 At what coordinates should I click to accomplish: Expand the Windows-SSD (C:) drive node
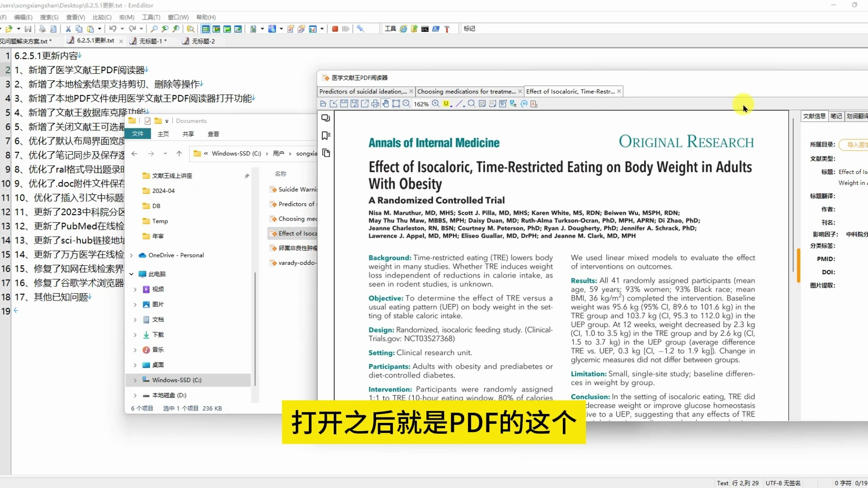135,380
